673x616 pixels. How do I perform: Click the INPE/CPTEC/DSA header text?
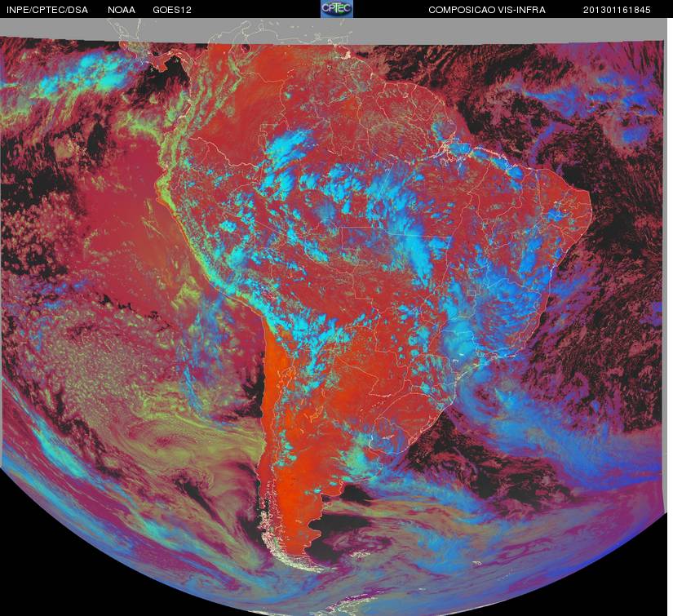coord(47,10)
